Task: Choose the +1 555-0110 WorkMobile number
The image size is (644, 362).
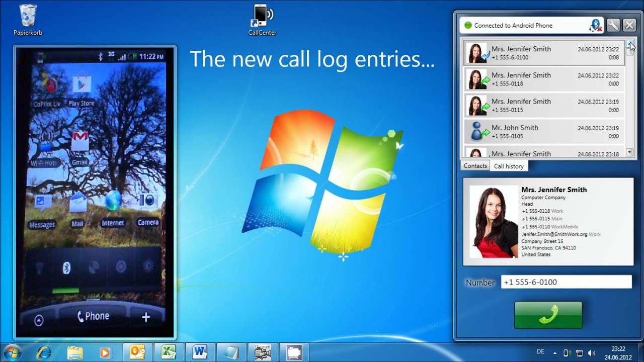Action: [x=550, y=227]
